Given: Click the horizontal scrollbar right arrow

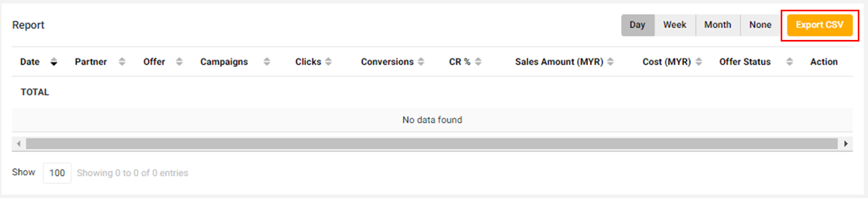Looking at the screenshot, I should [x=846, y=144].
